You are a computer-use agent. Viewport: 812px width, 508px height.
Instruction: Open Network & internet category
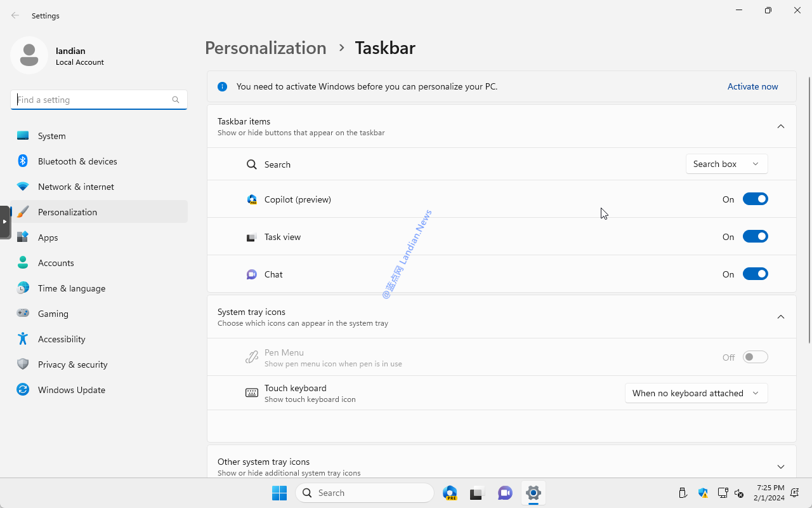pyautogui.click(x=99, y=187)
